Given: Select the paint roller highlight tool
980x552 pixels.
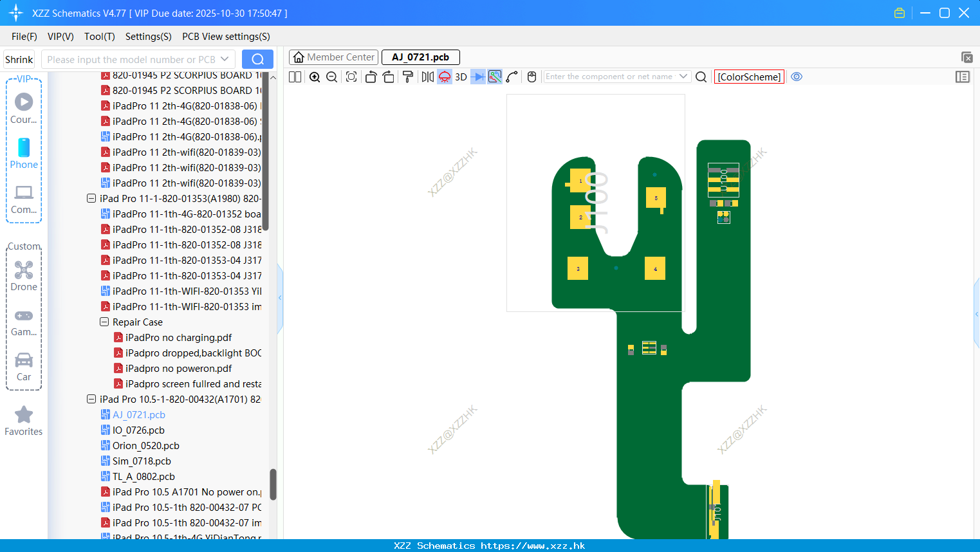Looking at the screenshot, I should point(407,77).
